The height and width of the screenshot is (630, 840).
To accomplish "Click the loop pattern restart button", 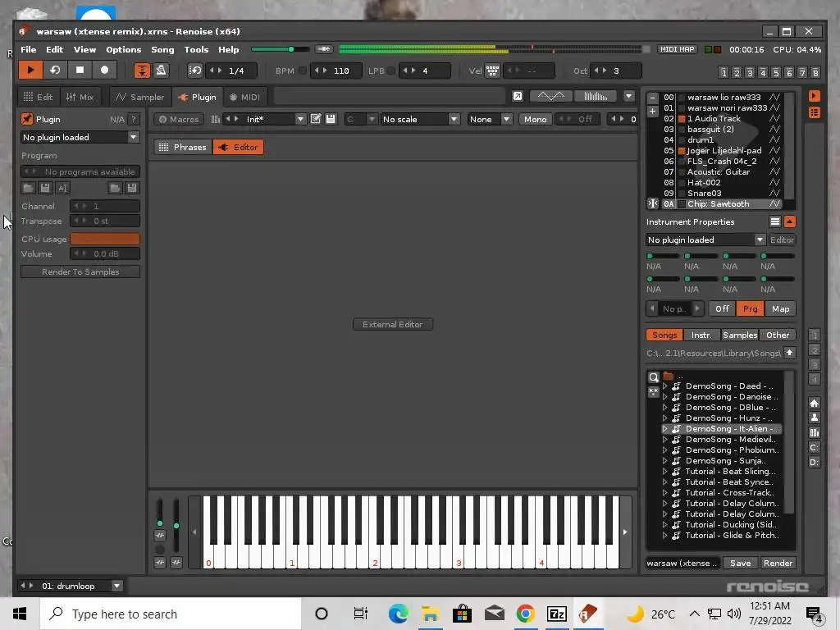I will (55, 71).
